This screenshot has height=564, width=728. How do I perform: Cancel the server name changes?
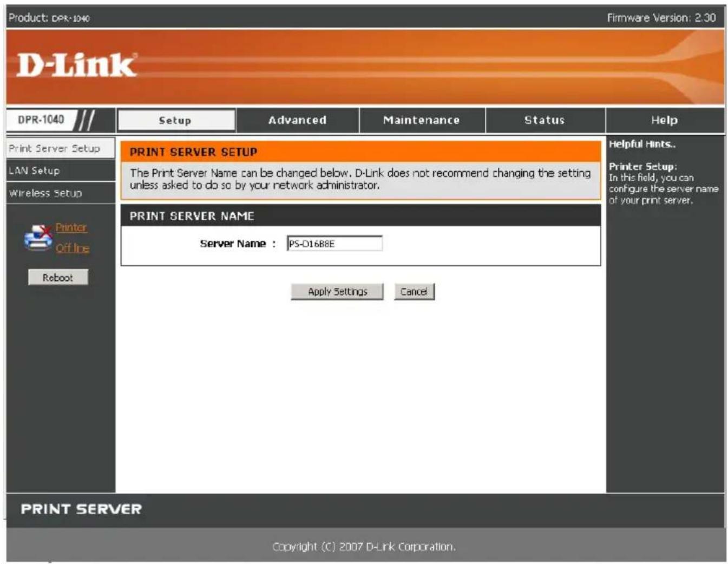(414, 291)
